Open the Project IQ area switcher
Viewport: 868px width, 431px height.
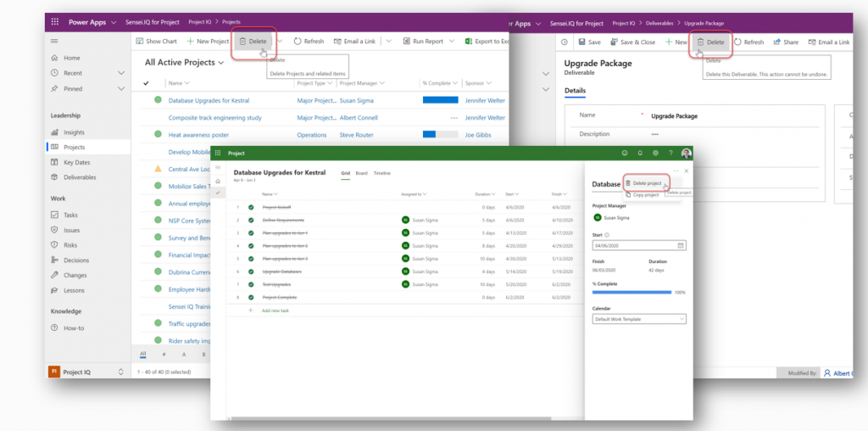coord(87,372)
